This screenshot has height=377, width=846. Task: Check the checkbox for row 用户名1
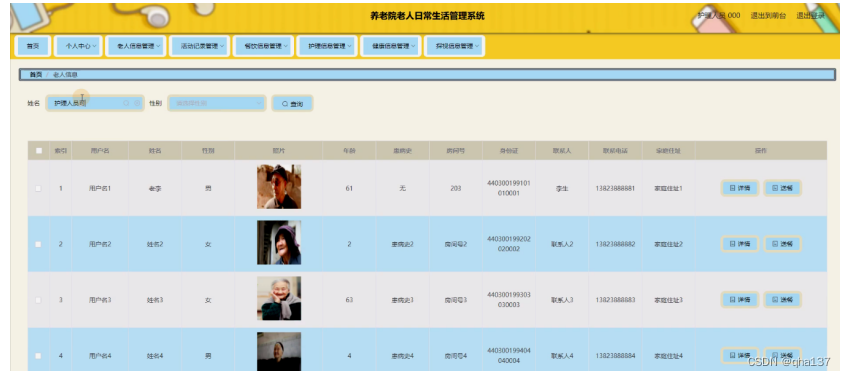pyautogui.click(x=38, y=188)
